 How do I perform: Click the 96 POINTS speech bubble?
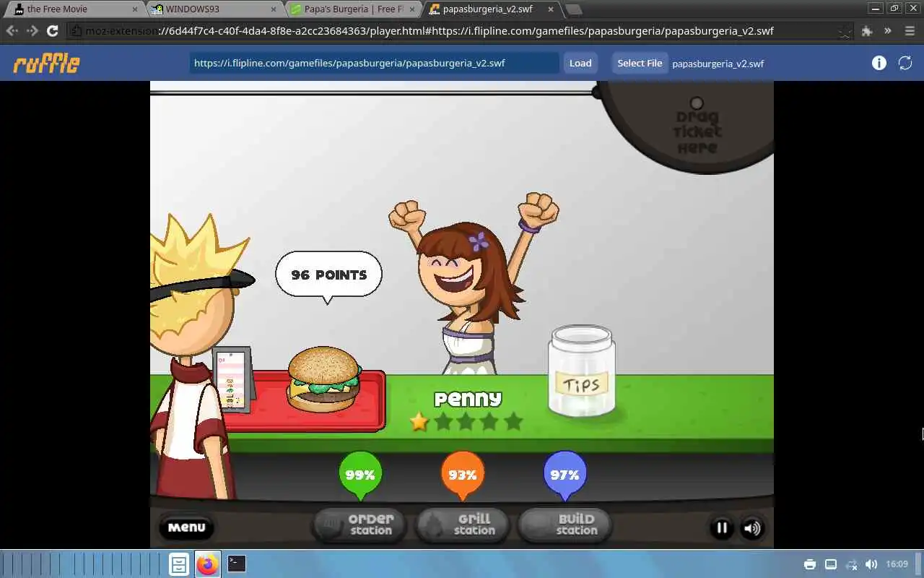[x=328, y=275]
